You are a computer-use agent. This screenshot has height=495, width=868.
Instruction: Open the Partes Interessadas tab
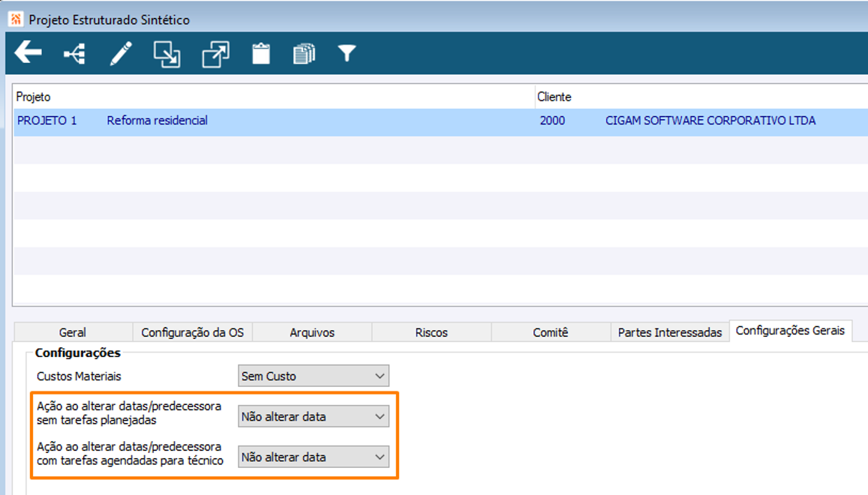(670, 332)
